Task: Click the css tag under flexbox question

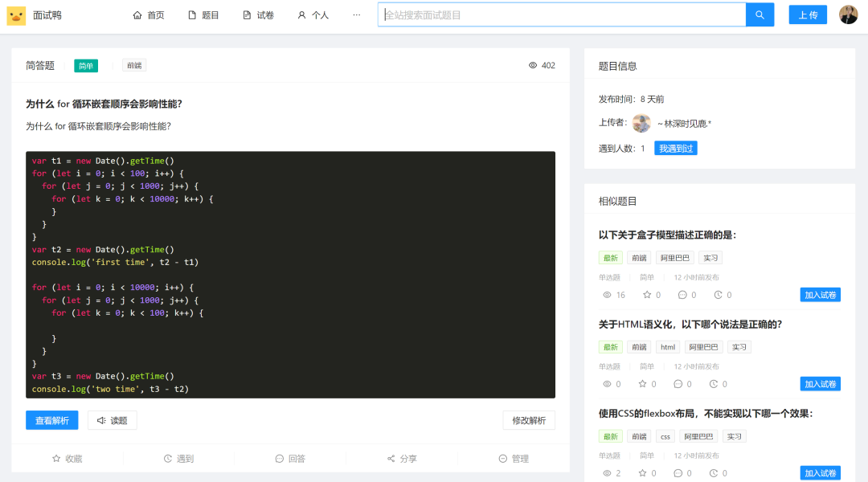Action: 665,436
